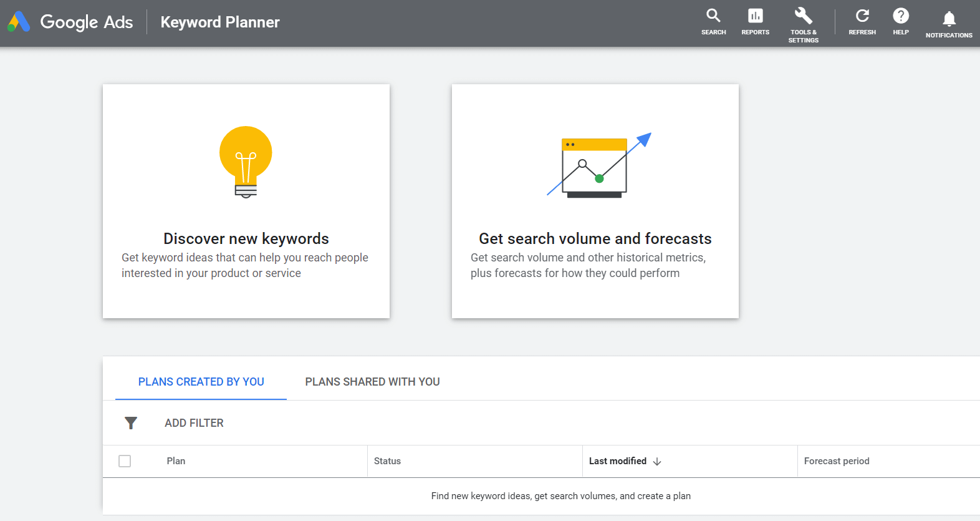Click 'Get search volume and other historical' description
This screenshot has height=521, width=980.
(588, 265)
